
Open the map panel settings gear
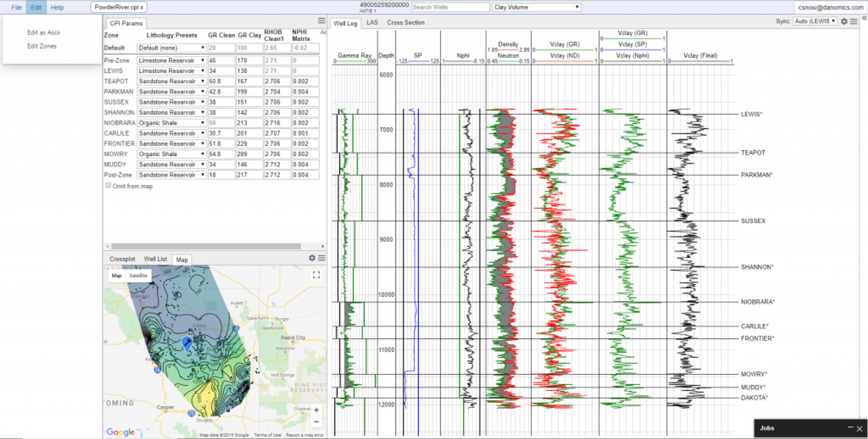(312, 258)
